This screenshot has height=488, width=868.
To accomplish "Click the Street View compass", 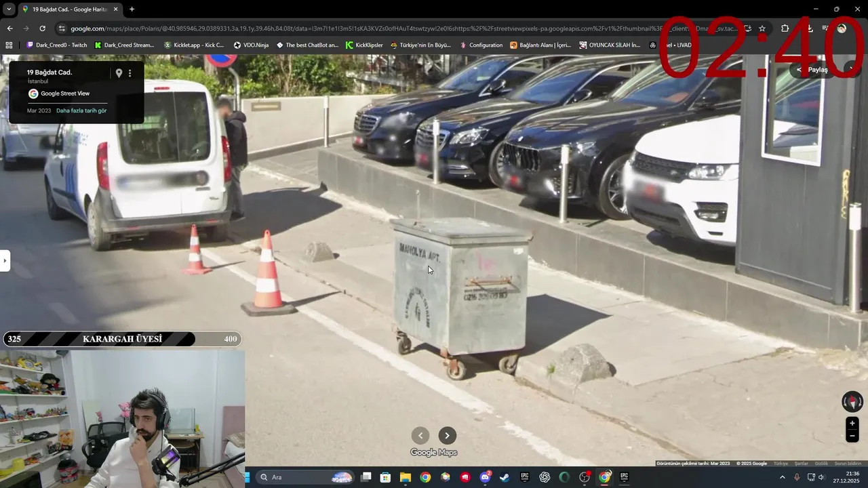I will click(852, 402).
